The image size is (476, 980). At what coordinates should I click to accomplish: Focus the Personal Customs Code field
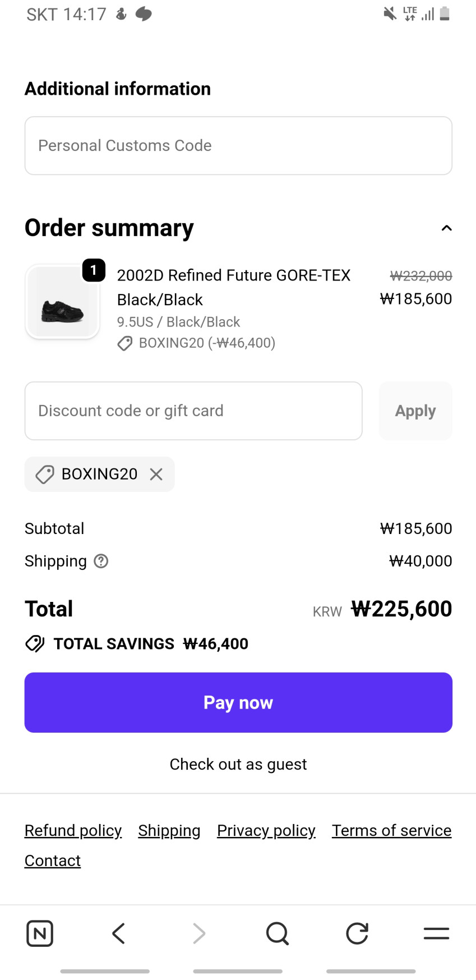pos(238,146)
